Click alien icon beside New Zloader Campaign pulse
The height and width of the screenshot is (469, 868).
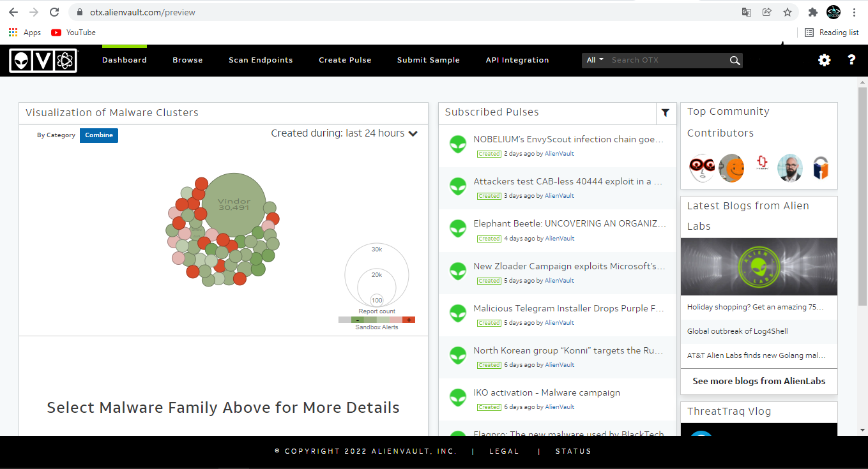click(x=458, y=271)
